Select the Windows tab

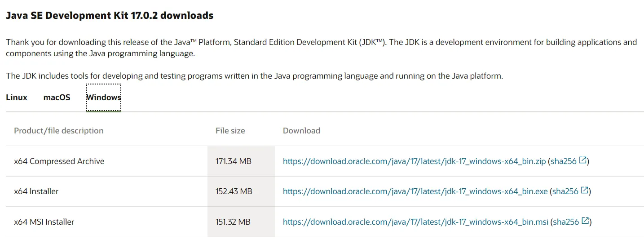pyautogui.click(x=104, y=98)
